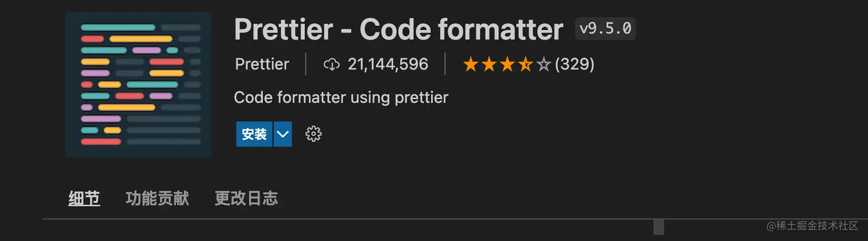Screen dimensions: 868x241
Task: Click the 21,144,596 install count
Action: 387,64
